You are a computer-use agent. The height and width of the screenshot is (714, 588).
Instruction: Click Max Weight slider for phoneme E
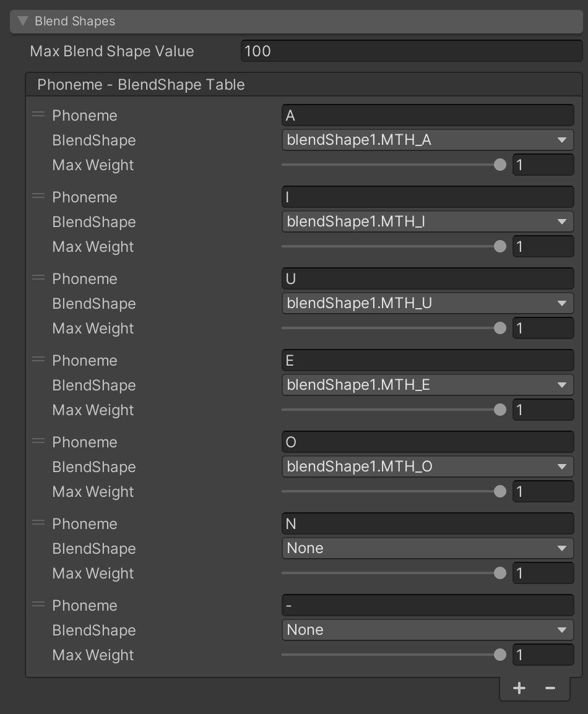(x=391, y=410)
